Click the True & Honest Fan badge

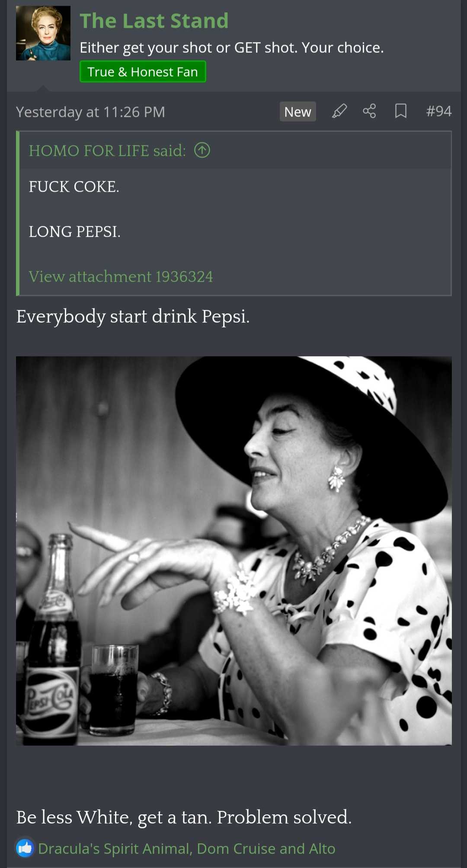pyautogui.click(x=143, y=71)
